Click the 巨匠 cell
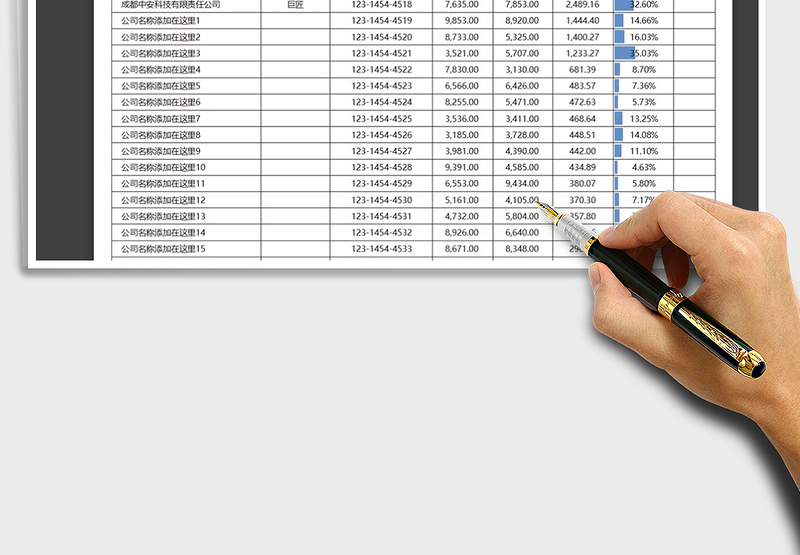Viewport: 800px width, 555px height. point(295,5)
